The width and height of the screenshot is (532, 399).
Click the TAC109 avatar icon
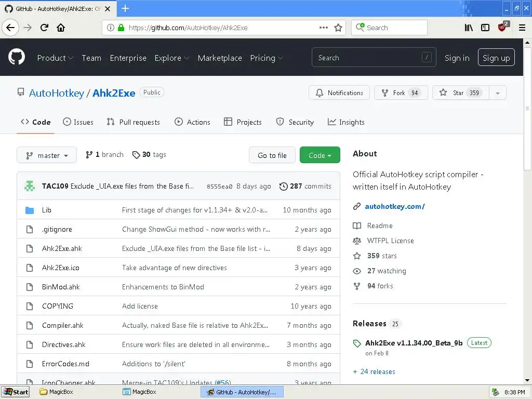click(x=30, y=186)
